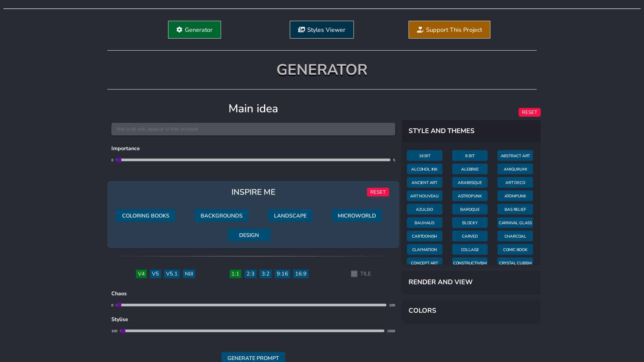Viewport: 644px width, 362px height.
Task: Click the images icon on Styles Viewer
Action: click(301, 30)
